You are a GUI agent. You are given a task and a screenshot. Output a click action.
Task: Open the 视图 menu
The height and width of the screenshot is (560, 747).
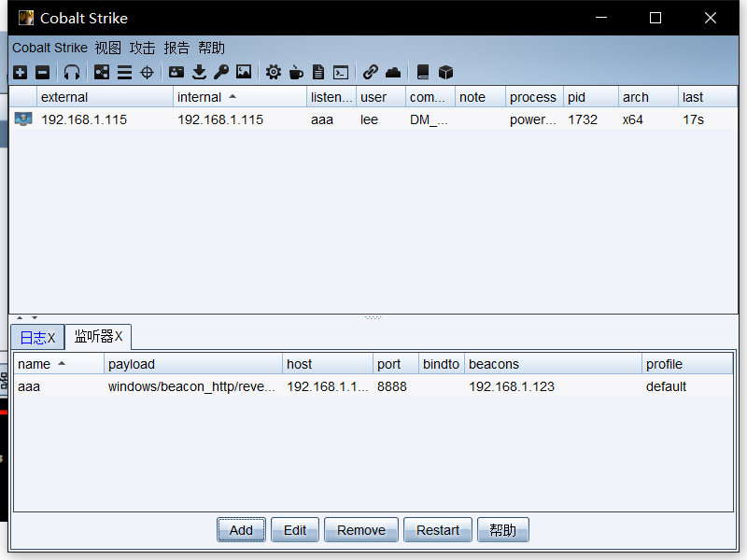107,48
